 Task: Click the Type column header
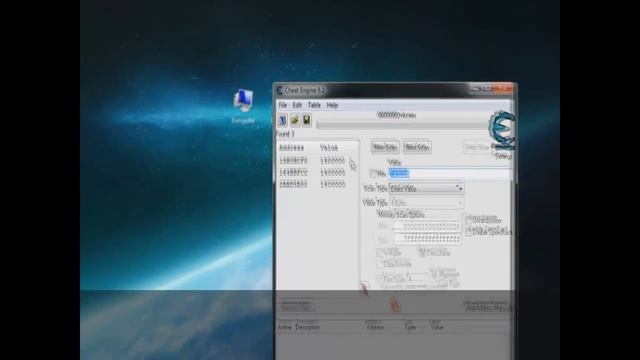410,327
